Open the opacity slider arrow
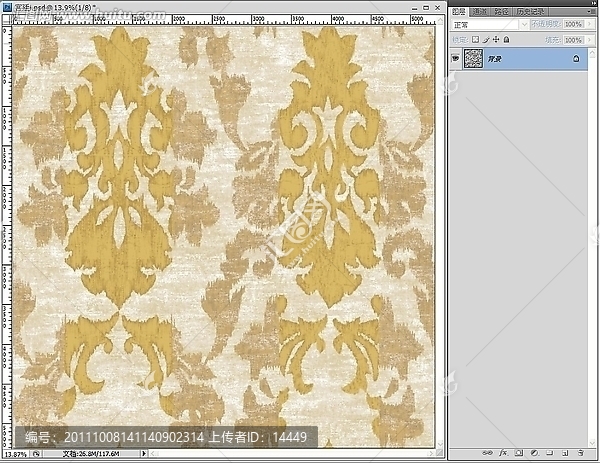The image size is (600, 463). click(589, 24)
